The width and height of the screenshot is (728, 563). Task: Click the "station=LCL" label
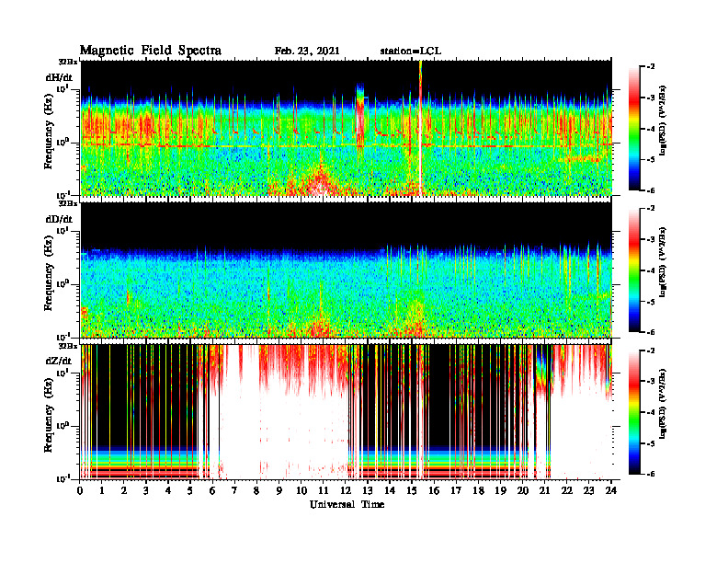point(411,52)
